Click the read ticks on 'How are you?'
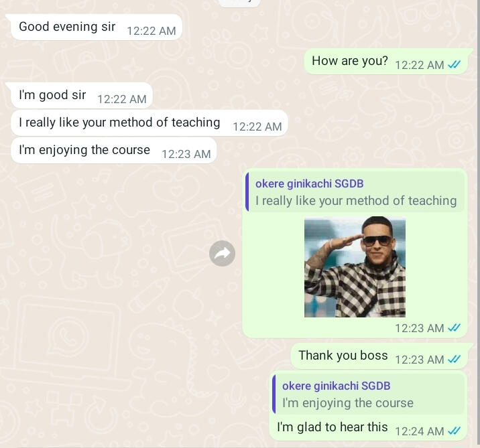This screenshot has width=480, height=448. tap(454, 64)
